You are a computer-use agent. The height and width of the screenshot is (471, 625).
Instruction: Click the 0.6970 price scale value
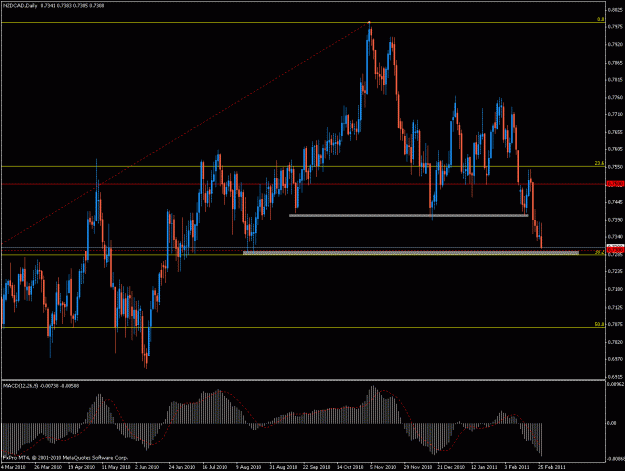(615, 359)
